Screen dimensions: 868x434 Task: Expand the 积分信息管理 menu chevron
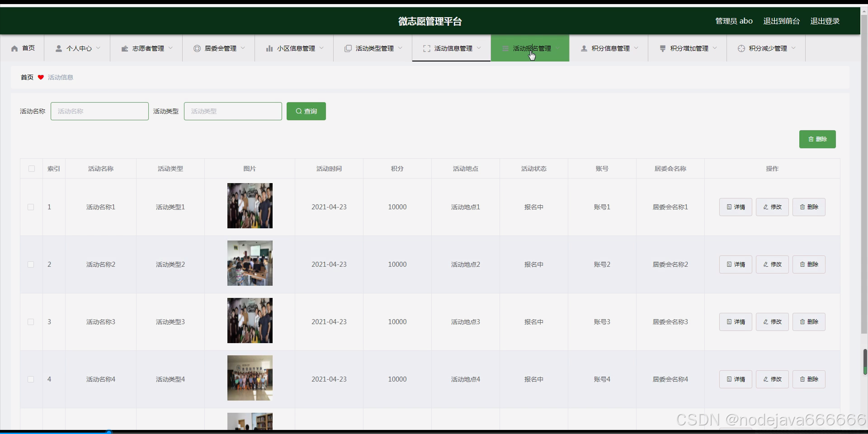[636, 48]
